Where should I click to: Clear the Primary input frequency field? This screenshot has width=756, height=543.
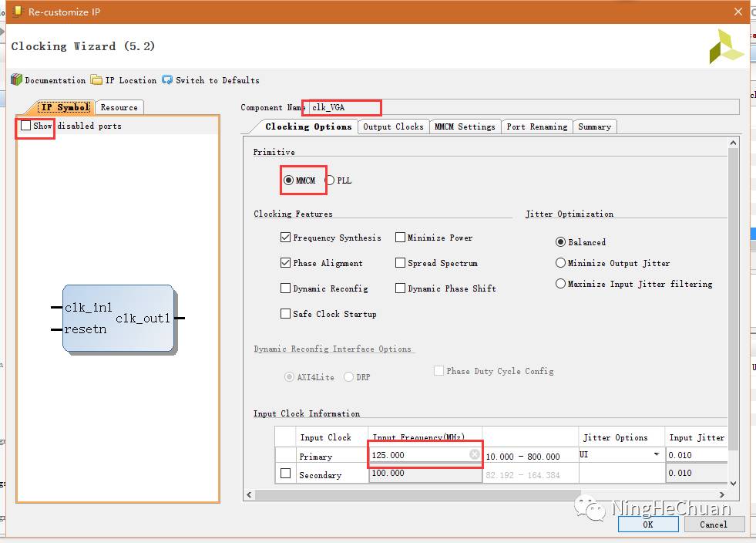click(x=475, y=455)
